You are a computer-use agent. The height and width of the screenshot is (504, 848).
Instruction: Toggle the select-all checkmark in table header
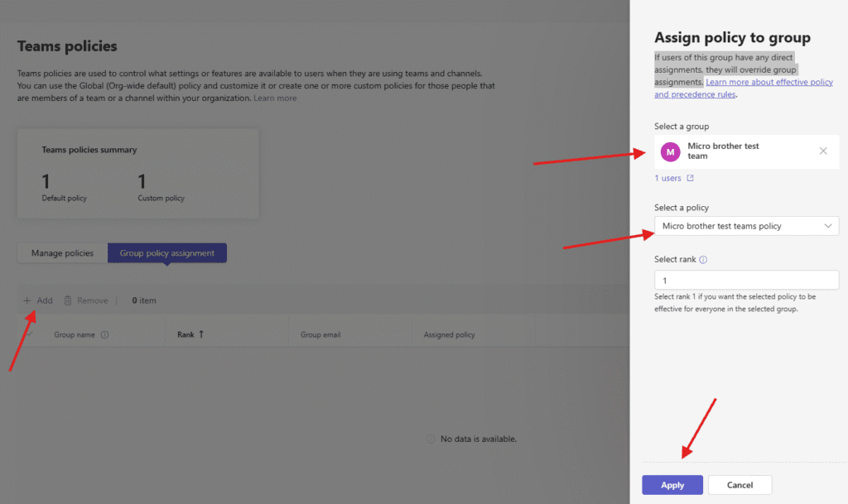[x=30, y=334]
